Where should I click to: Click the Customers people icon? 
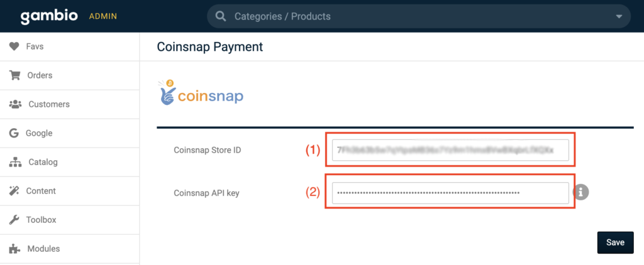point(15,104)
